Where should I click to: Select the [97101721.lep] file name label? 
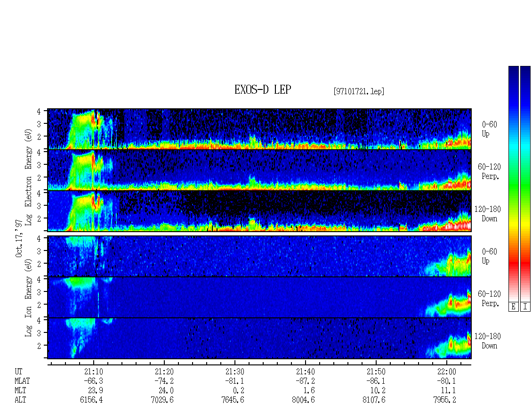click(359, 91)
